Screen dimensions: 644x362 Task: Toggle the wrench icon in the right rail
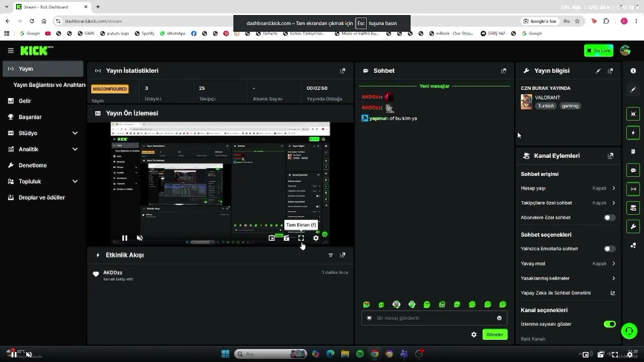(x=633, y=226)
